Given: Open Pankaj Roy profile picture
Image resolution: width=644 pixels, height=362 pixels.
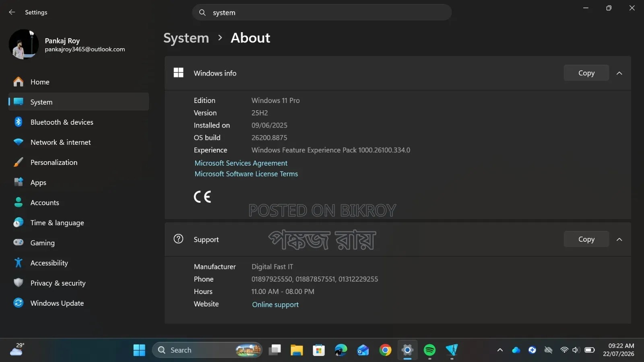Looking at the screenshot, I should pos(24,44).
